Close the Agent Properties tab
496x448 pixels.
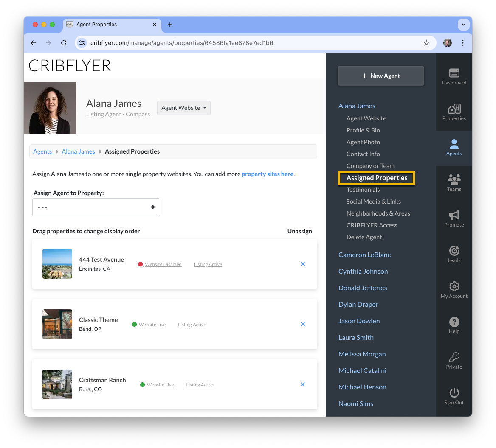[x=155, y=25]
